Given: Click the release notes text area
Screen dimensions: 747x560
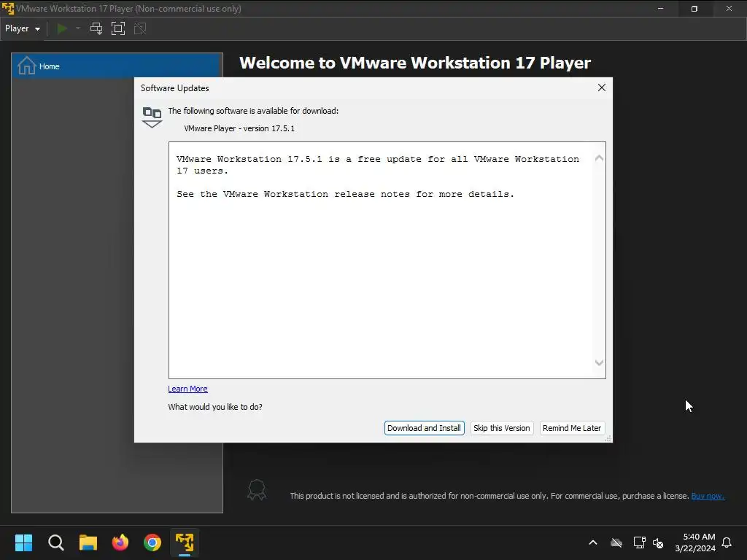Looking at the screenshot, I should [x=387, y=260].
